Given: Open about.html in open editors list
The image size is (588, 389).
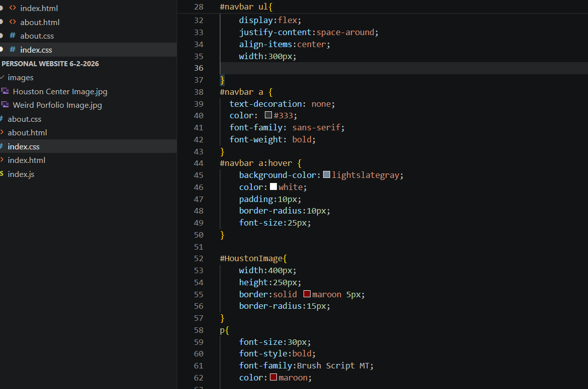Looking at the screenshot, I should point(40,23).
